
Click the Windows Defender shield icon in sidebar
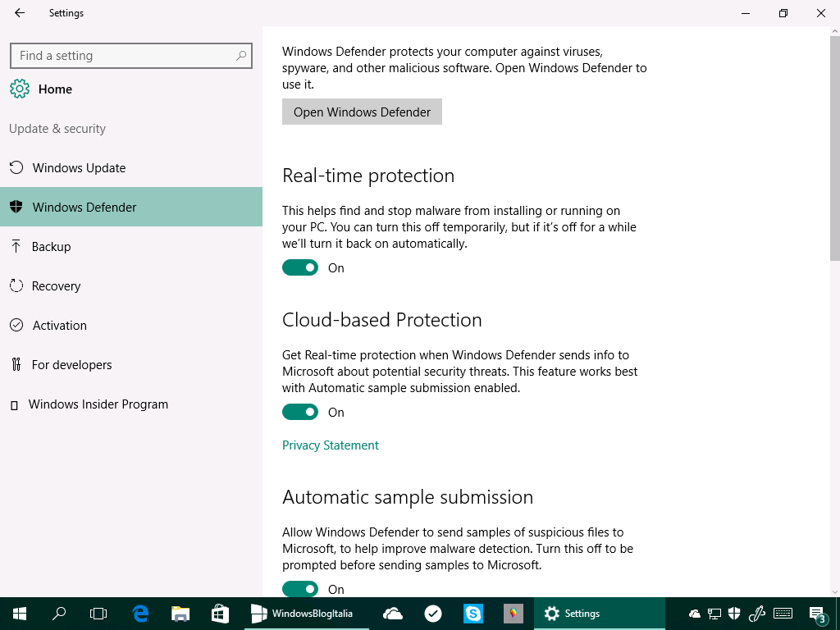pos(16,207)
